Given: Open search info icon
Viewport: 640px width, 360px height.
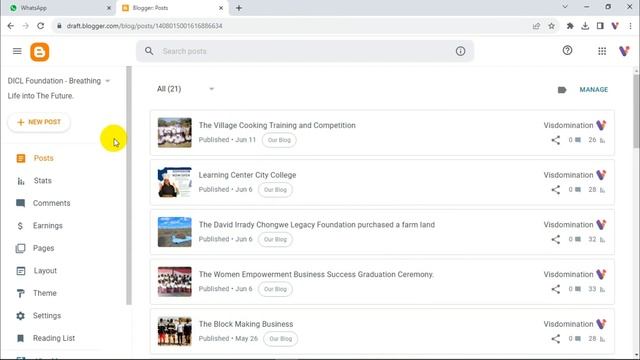Looking at the screenshot, I should pyautogui.click(x=460, y=51).
